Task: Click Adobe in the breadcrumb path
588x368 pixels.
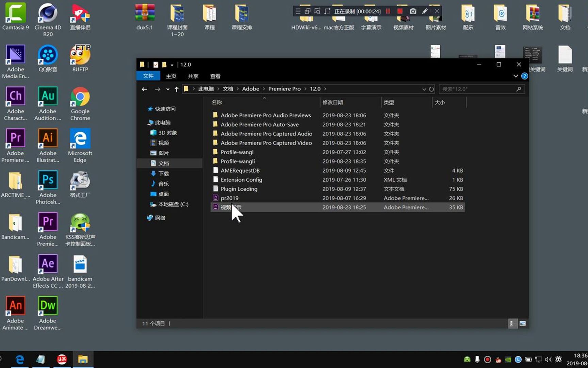Action: [250, 89]
